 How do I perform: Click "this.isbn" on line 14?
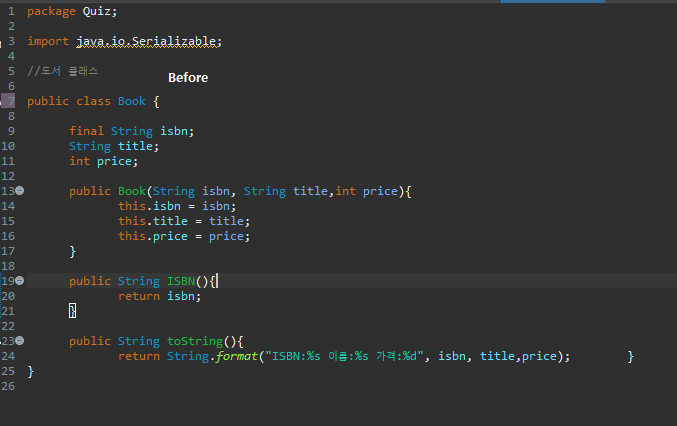149,206
